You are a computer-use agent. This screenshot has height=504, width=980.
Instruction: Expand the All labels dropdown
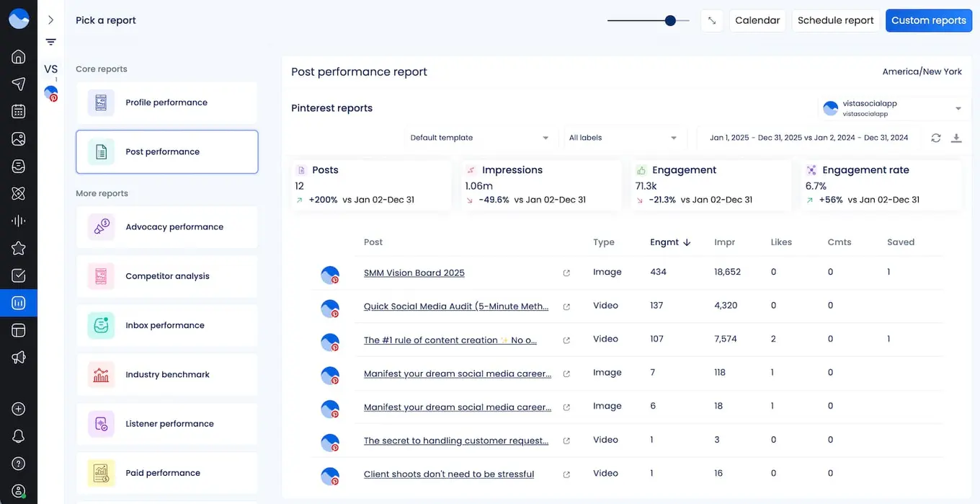624,138
